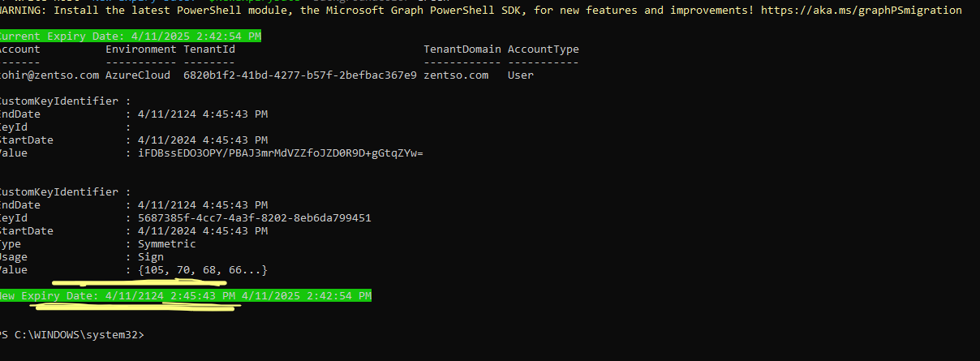The height and width of the screenshot is (361, 980).
Task: Click the User value under AccountType
Action: (521, 75)
